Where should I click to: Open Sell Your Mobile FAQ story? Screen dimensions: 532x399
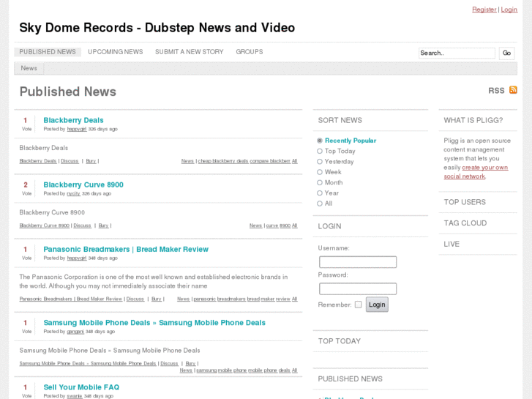click(81, 387)
